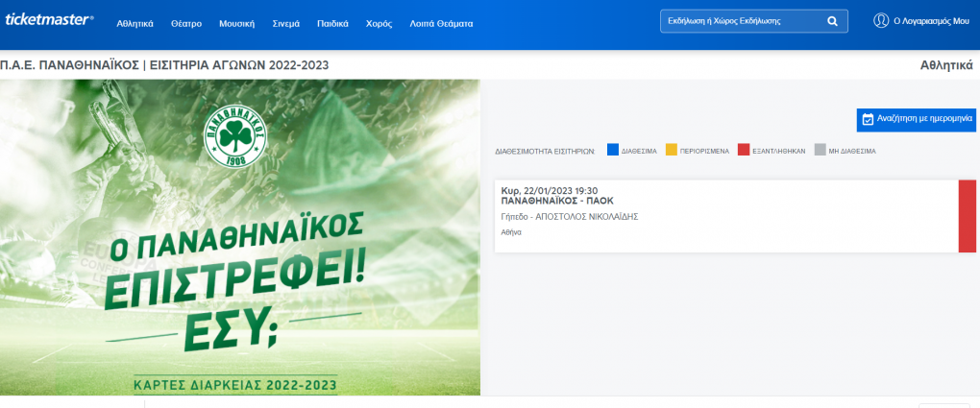This screenshot has width=980, height=408.
Task: Click the yellow ΠΕΡΙΟΡΙΣΜΕΝΑ legend swatch
Action: [x=672, y=150]
